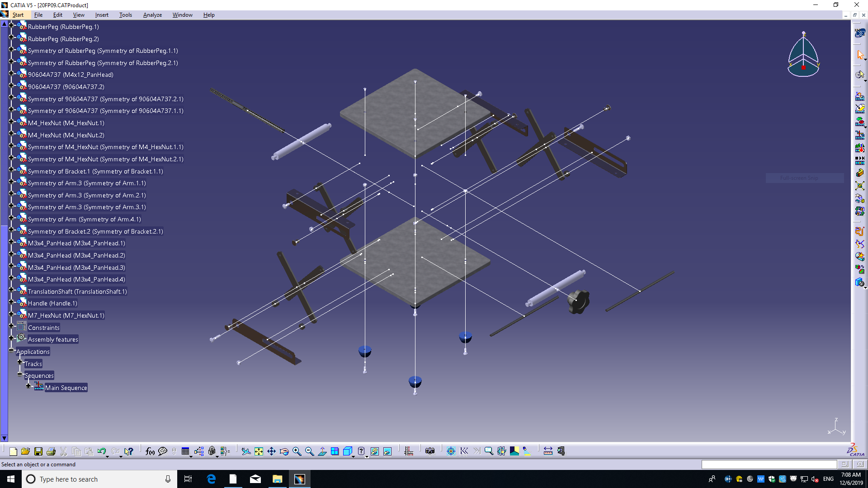The width and height of the screenshot is (868, 488).
Task: Click the Save icon in bottom toolbar
Action: tap(38, 451)
